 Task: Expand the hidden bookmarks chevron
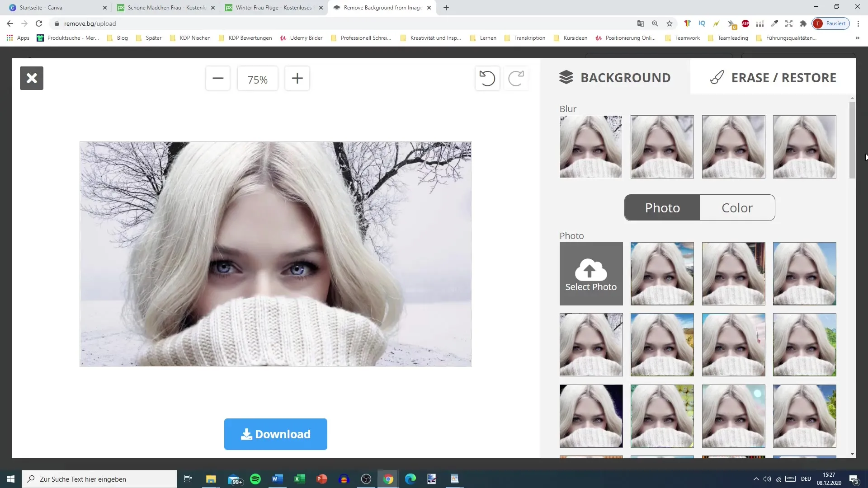point(858,38)
